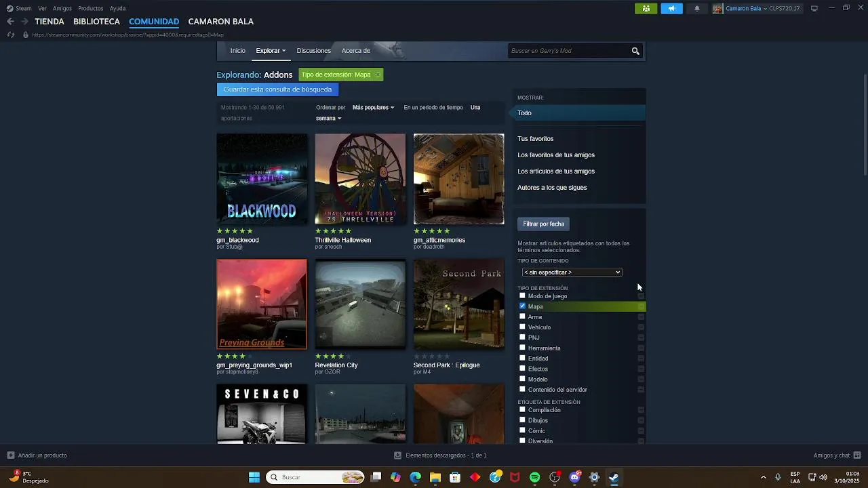Open Microsoft Edge from the taskbar
868x488 pixels.
pyautogui.click(x=416, y=477)
